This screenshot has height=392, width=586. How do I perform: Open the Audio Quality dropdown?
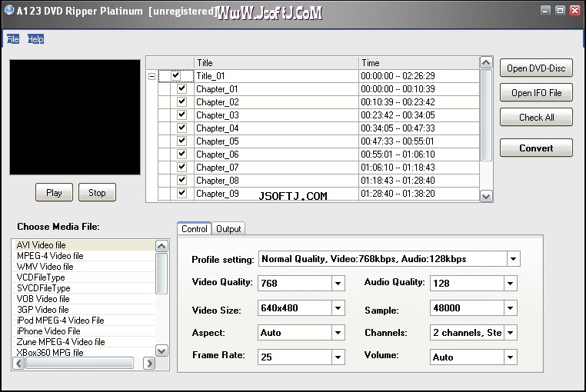(510, 284)
